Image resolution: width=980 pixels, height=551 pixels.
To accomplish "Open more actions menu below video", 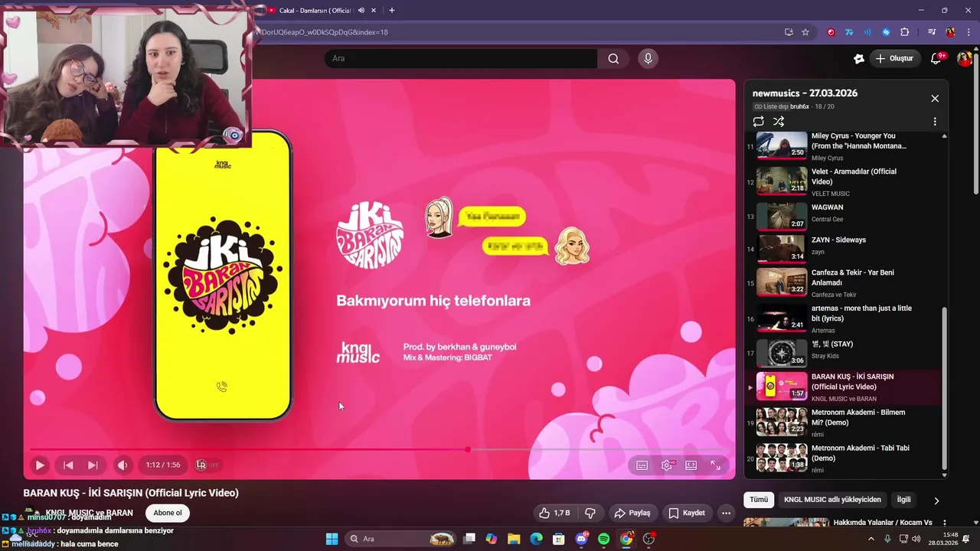I will coord(726,513).
